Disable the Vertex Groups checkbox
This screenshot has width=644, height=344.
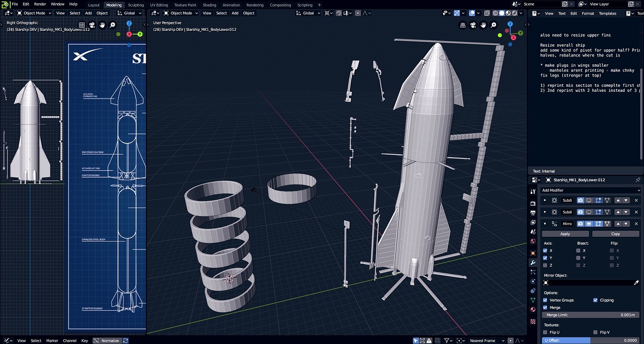tap(545, 300)
